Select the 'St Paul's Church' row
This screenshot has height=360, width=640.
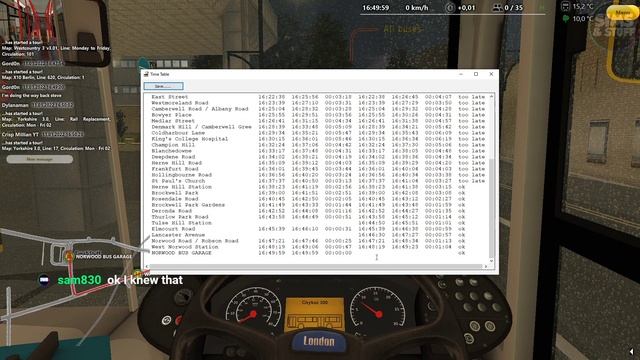(318, 181)
